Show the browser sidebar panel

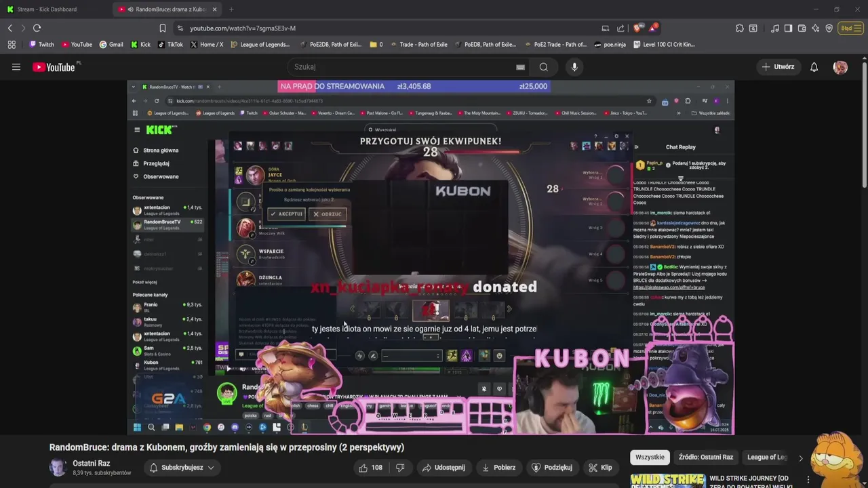pyautogui.click(x=788, y=28)
